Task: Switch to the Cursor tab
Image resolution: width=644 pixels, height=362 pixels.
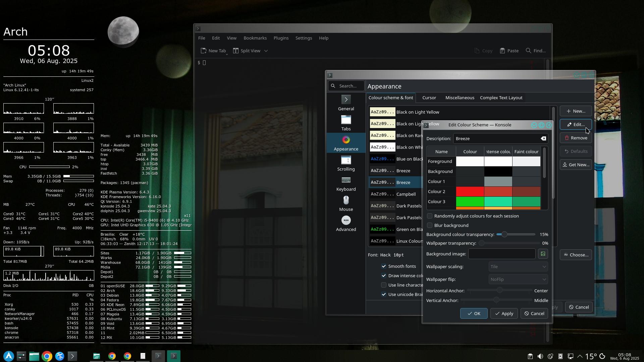Action: click(429, 98)
